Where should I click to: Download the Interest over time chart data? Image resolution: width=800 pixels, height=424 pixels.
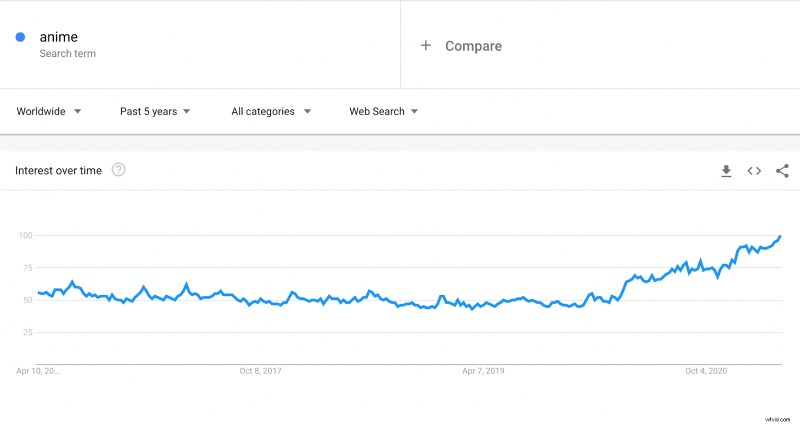click(726, 171)
